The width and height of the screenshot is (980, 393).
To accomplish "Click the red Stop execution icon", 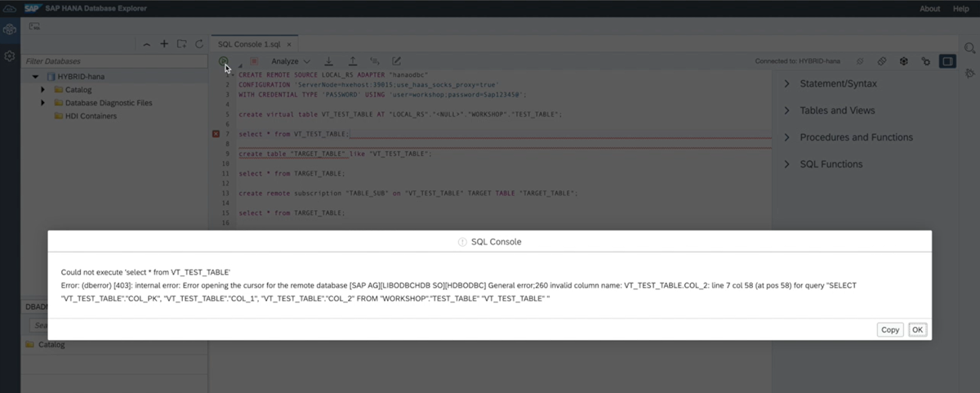I will click(x=254, y=61).
